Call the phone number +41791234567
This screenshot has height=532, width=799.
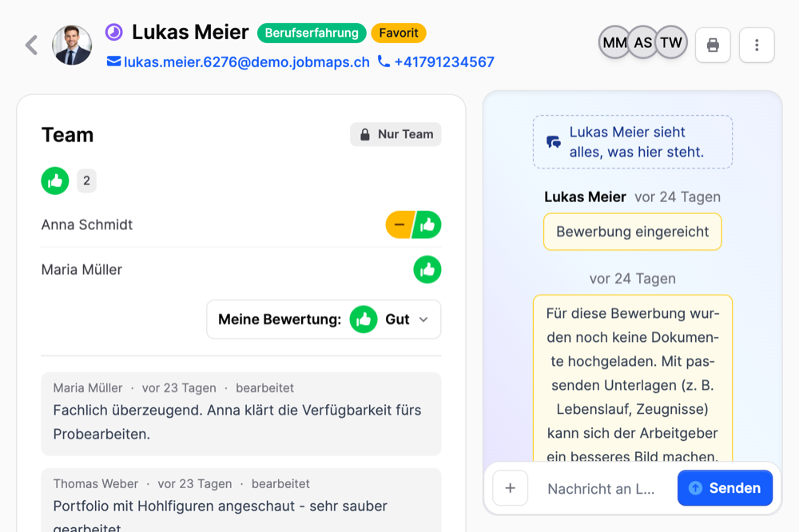tap(443, 62)
